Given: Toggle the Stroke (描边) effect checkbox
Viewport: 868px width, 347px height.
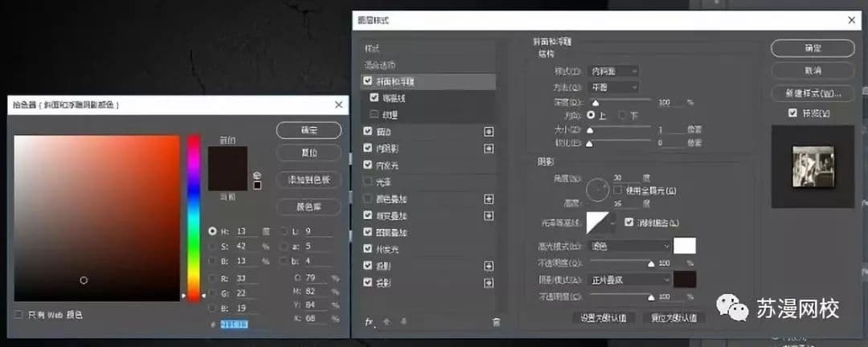Looking at the screenshot, I should 368,132.
